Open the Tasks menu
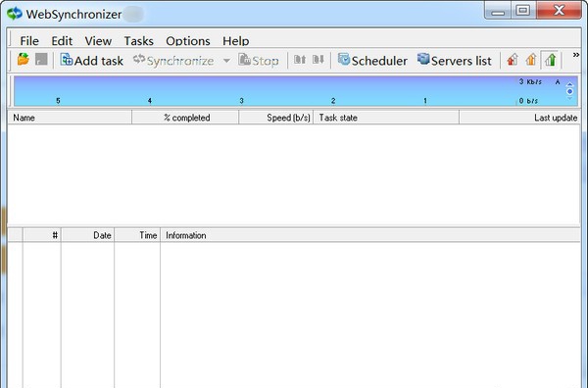The width and height of the screenshot is (588, 388). [139, 41]
